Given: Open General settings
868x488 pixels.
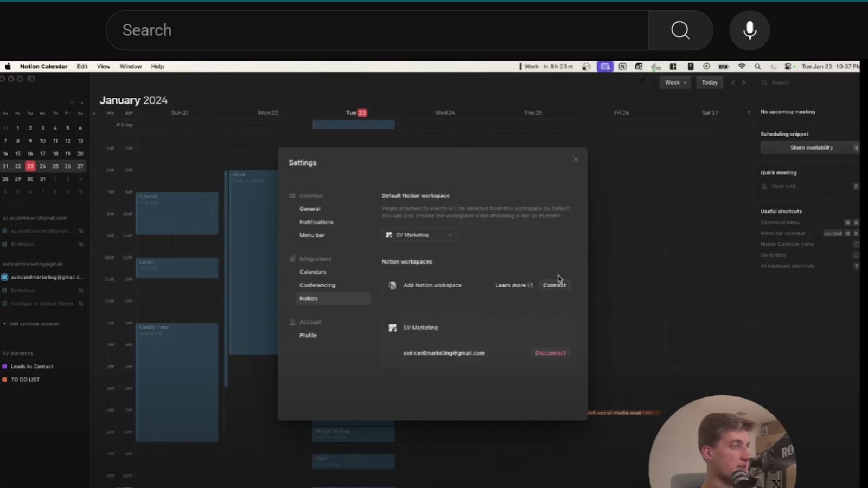Looking at the screenshot, I should (310, 209).
